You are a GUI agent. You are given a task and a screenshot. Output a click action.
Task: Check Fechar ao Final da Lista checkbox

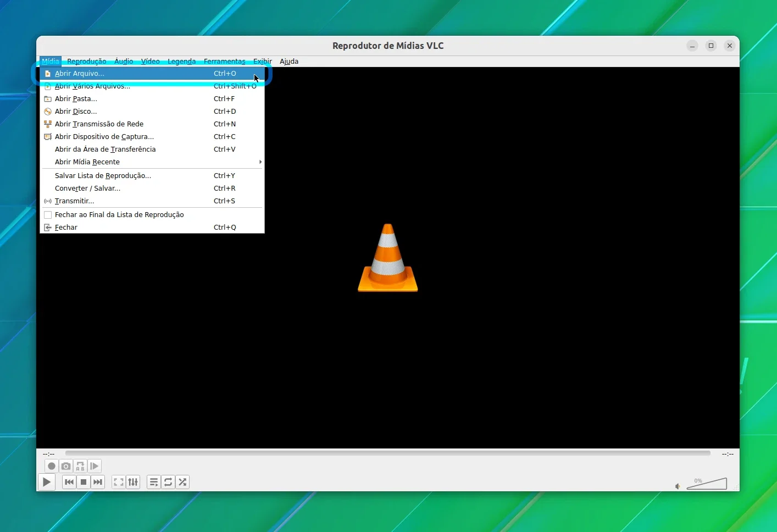[x=48, y=215]
